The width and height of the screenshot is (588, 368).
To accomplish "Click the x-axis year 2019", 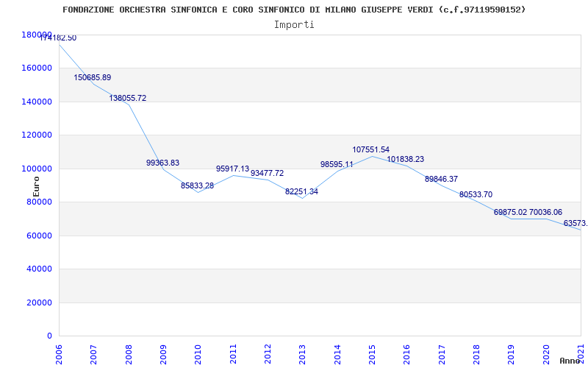I will pyautogui.click(x=512, y=354).
